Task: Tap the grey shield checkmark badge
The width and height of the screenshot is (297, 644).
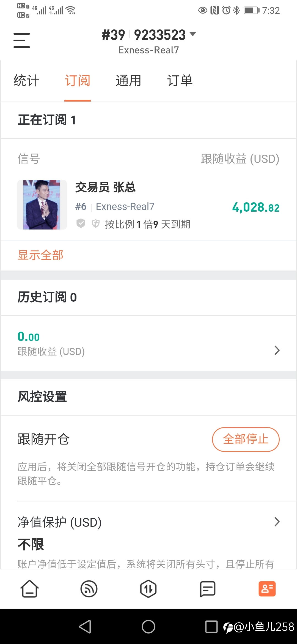Action: 81,223
